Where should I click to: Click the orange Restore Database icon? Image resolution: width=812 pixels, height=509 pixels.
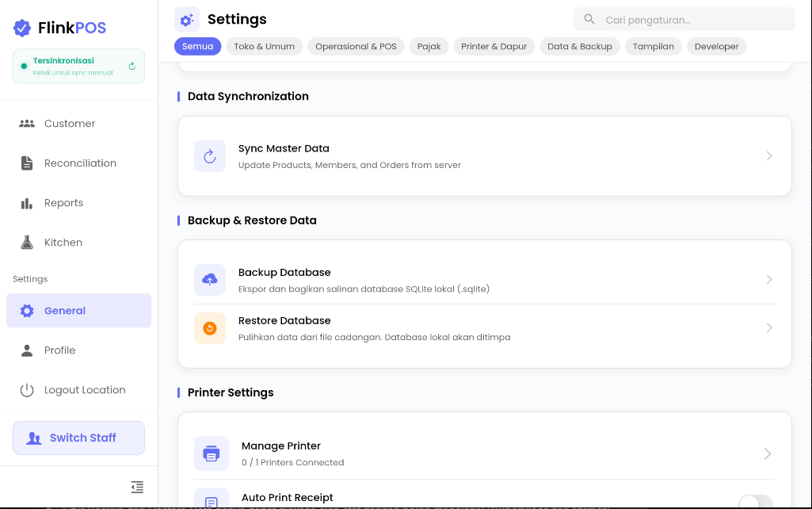[210, 328]
